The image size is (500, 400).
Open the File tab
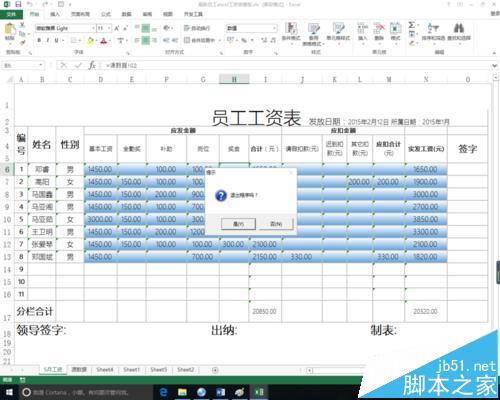(x=11, y=14)
